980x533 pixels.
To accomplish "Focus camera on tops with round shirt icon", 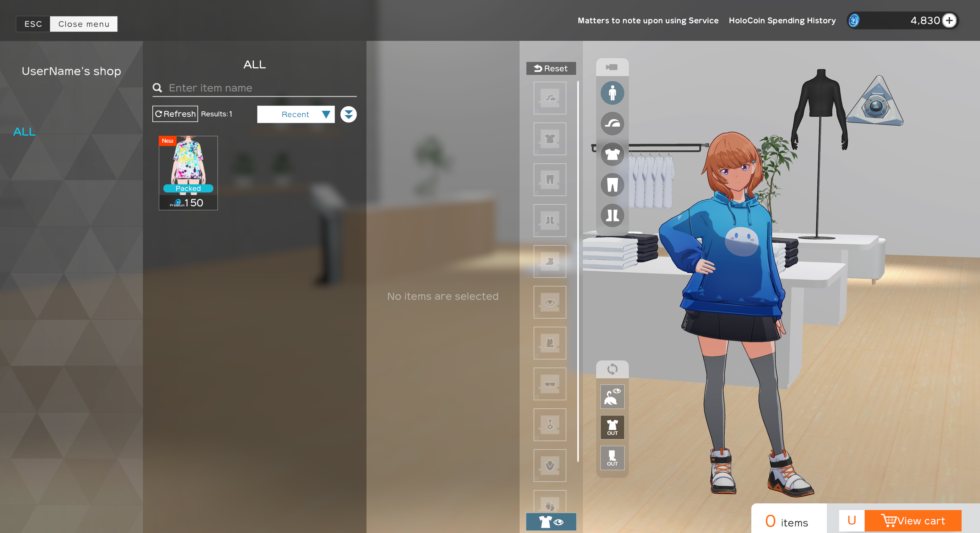I will 612,154.
